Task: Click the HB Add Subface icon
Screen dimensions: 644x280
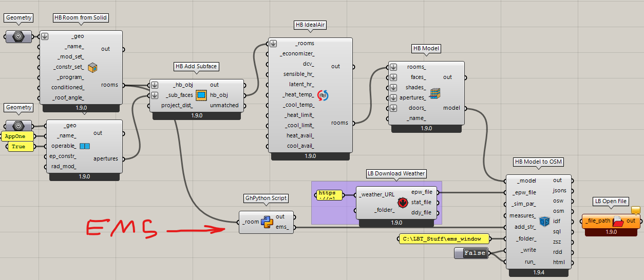Action: (201, 95)
